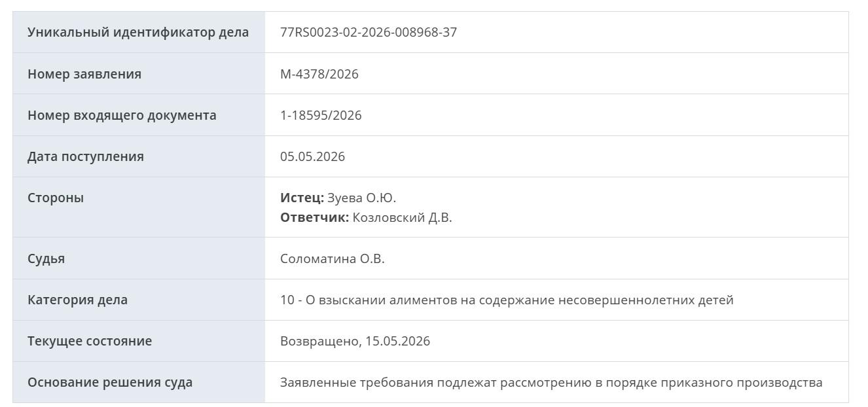Click the receipt date 05.05.2026

312,156
